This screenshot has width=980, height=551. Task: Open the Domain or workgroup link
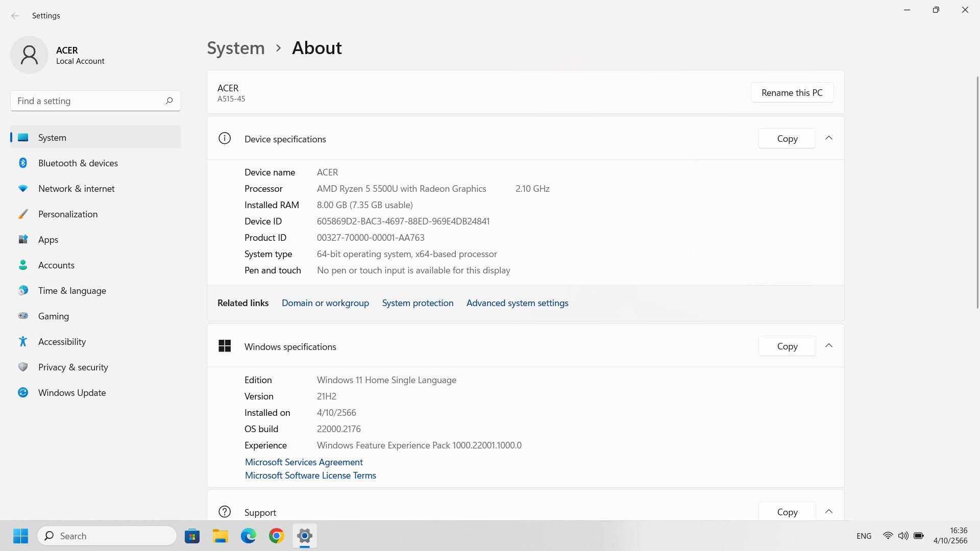click(325, 303)
